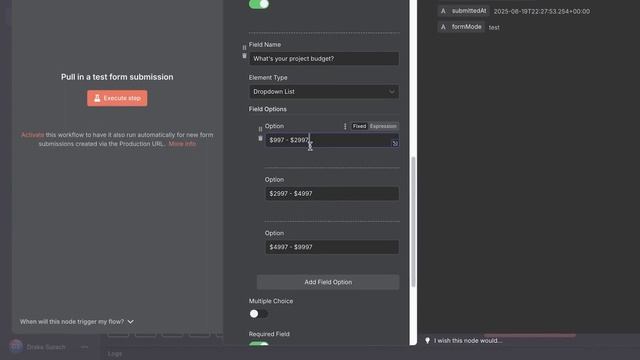
Task: Click the user avatar in sidebar
Action: click(x=16, y=347)
